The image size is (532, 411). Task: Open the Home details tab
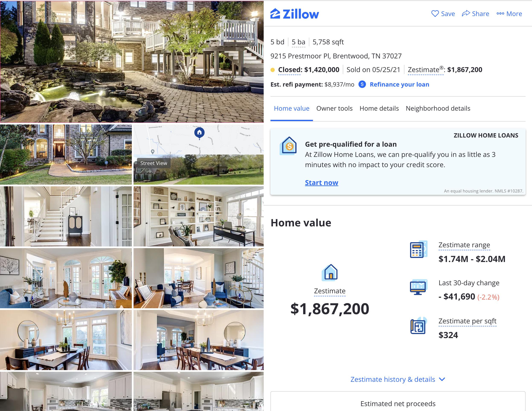379,108
